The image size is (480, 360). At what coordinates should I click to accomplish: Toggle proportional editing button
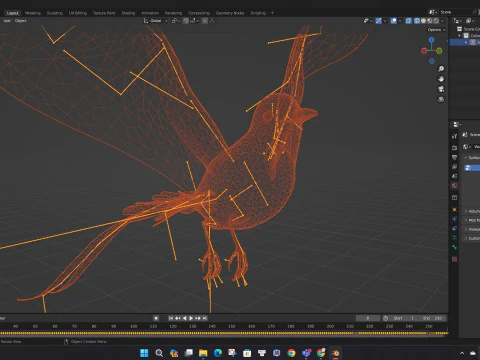click(205, 21)
